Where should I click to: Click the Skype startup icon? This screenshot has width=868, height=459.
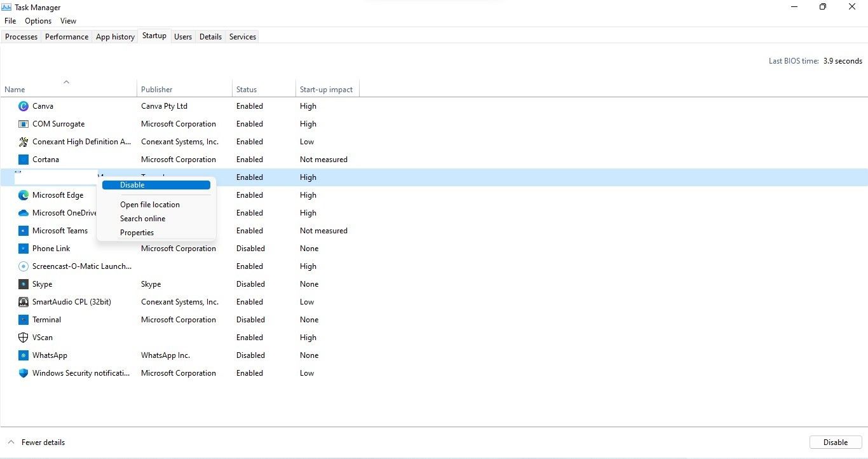tap(24, 284)
